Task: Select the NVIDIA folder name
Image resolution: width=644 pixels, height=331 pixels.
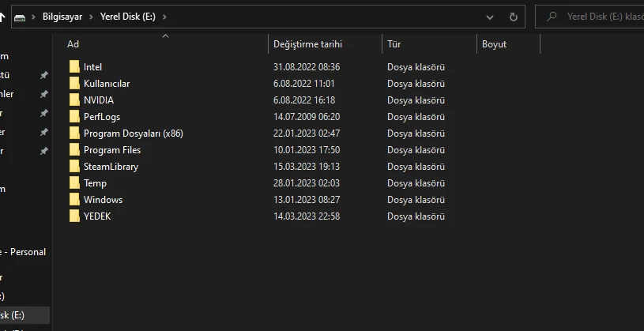Action: point(99,100)
